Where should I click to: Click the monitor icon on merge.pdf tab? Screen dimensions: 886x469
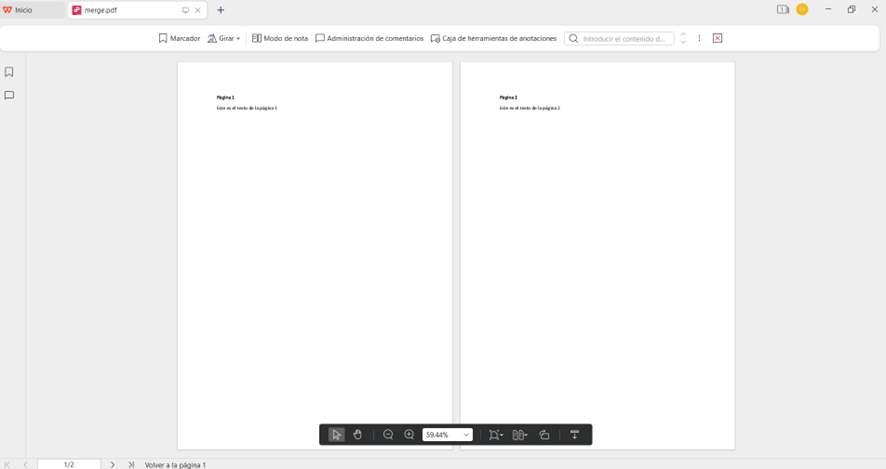tap(185, 10)
